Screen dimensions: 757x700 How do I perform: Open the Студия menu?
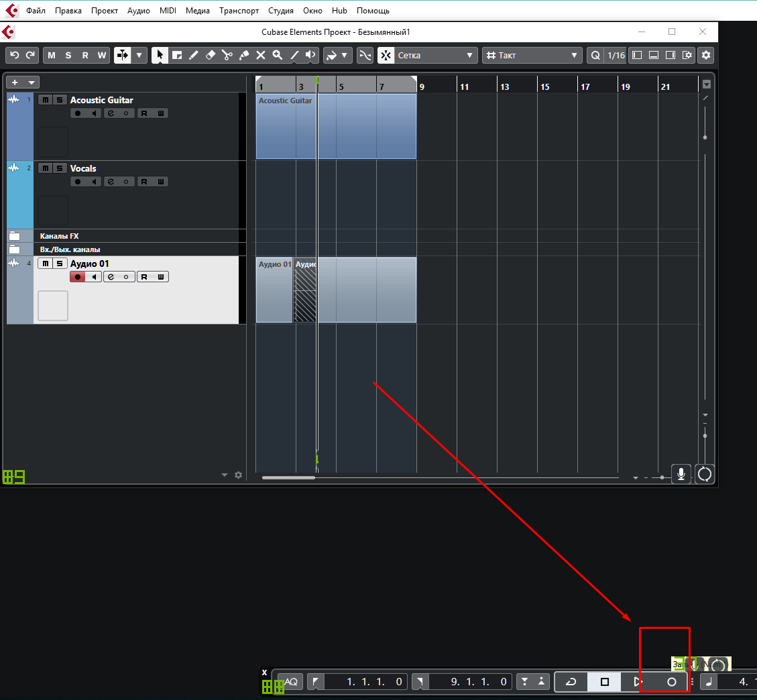pyautogui.click(x=281, y=11)
